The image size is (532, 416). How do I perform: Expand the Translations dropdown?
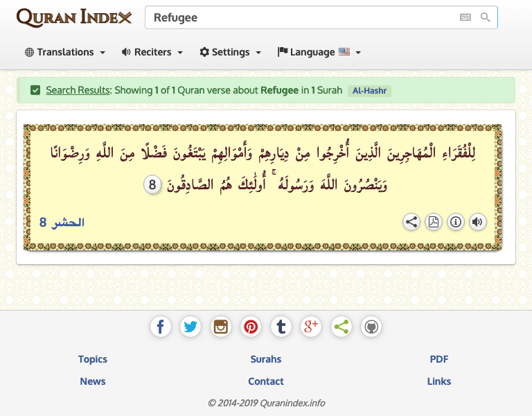(65, 52)
